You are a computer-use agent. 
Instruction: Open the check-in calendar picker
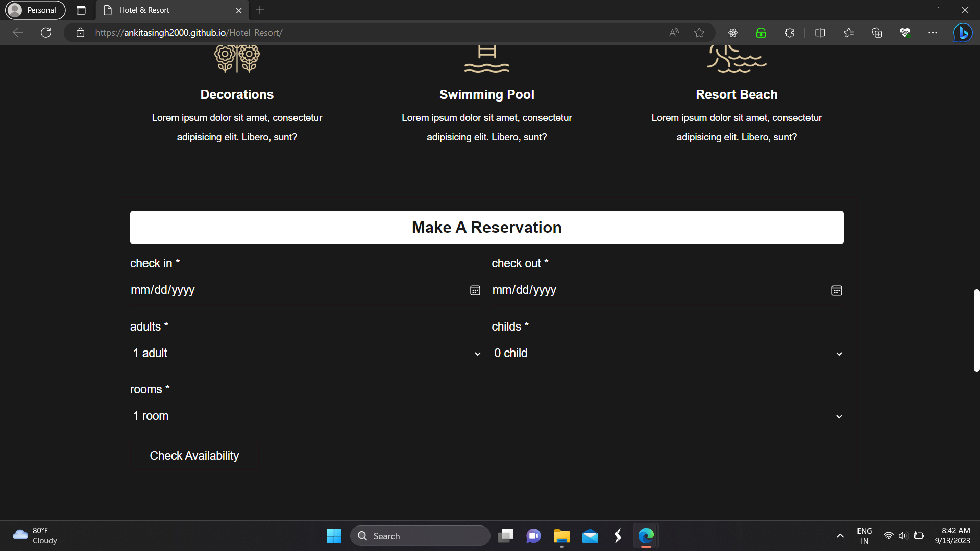coord(475,290)
